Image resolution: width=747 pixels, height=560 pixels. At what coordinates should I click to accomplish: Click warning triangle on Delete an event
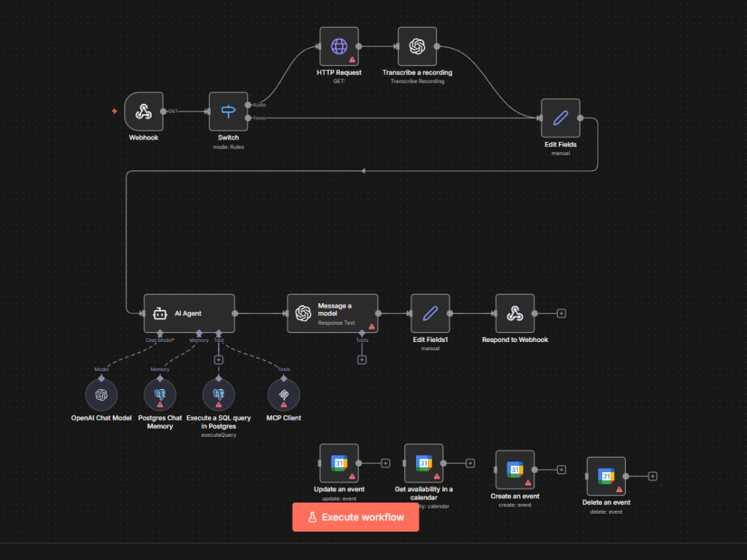coord(619,490)
